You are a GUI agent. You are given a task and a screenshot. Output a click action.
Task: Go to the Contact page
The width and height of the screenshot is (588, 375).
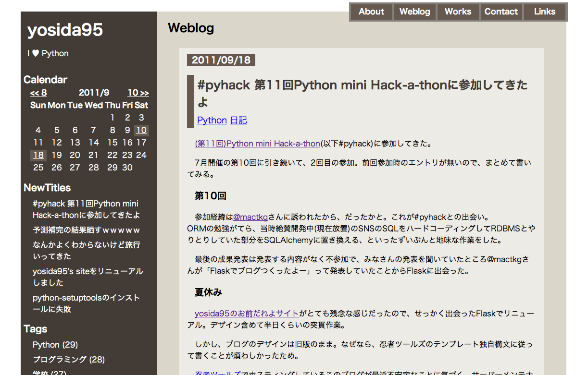(x=501, y=12)
